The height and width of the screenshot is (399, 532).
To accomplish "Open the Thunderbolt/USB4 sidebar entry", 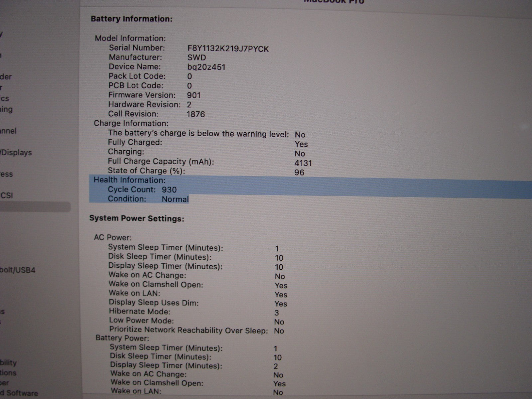I will coord(17,270).
